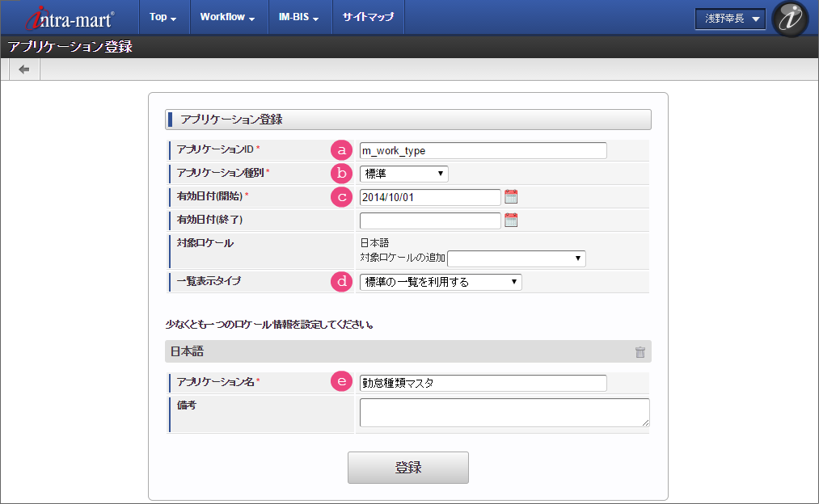Click the empty 有効日付(終了) field
Viewport: 819px width, 504px height.
click(x=430, y=220)
